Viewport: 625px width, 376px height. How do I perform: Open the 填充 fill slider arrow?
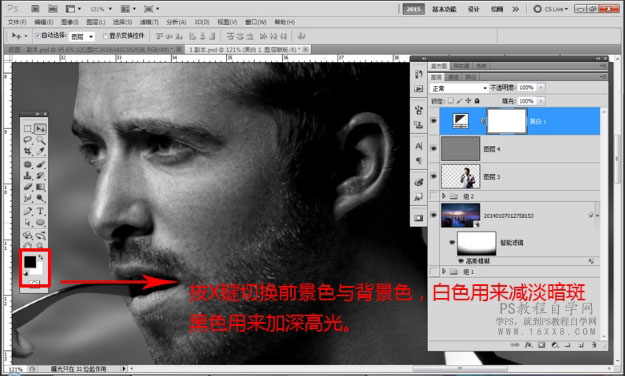click(x=541, y=101)
